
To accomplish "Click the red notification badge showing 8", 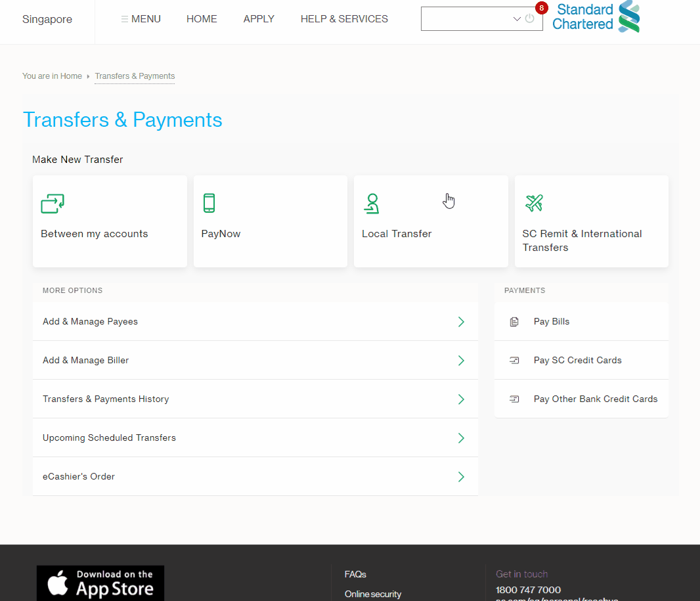I will point(541,8).
